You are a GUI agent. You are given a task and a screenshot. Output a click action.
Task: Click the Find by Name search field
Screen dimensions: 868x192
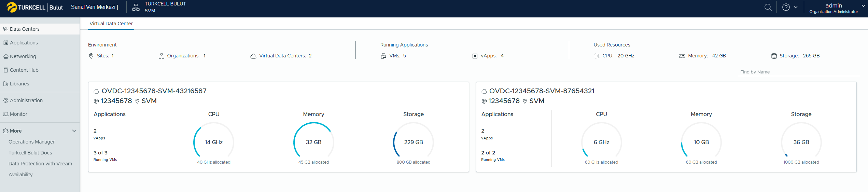pyautogui.click(x=798, y=72)
